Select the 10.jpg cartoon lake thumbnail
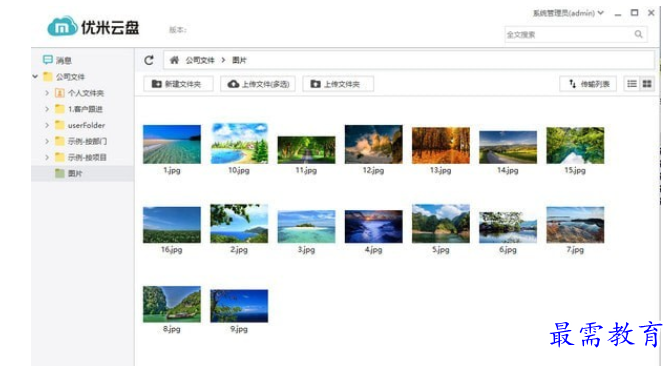 pos(239,143)
